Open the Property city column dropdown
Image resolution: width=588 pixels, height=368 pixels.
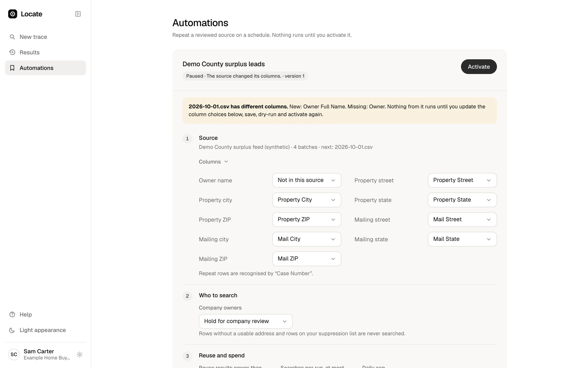(x=307, y=200)
